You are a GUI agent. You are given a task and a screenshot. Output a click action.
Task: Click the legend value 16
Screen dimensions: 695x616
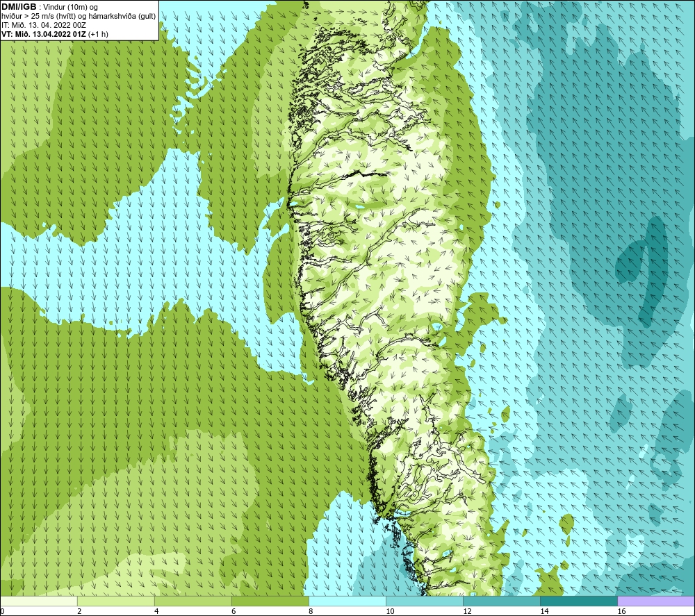(x=621, y=612)
